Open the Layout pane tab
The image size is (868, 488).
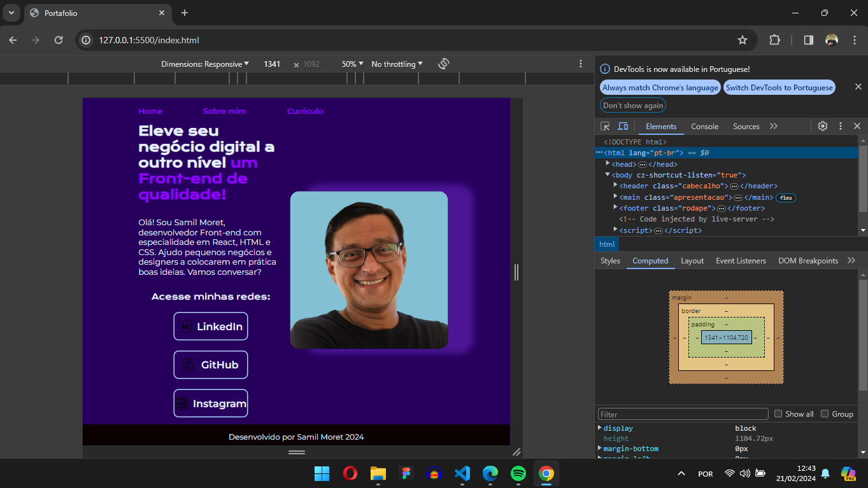coord(692,261)
